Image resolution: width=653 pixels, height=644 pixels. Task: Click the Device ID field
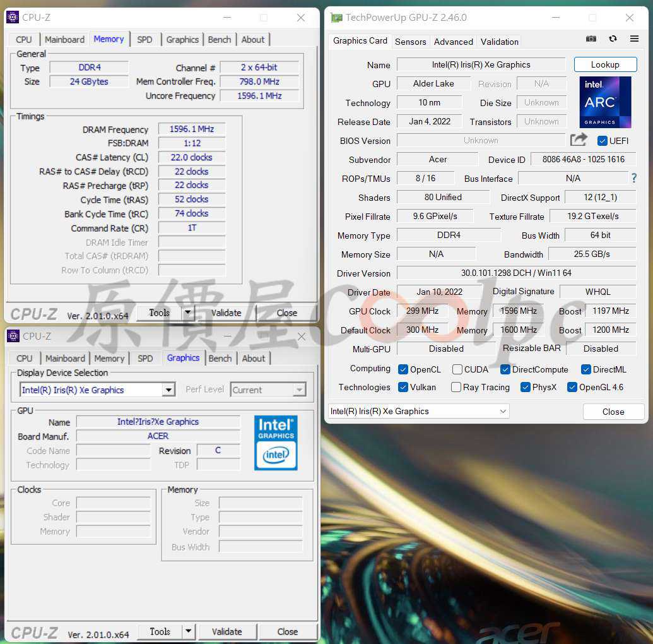(583, 159)
